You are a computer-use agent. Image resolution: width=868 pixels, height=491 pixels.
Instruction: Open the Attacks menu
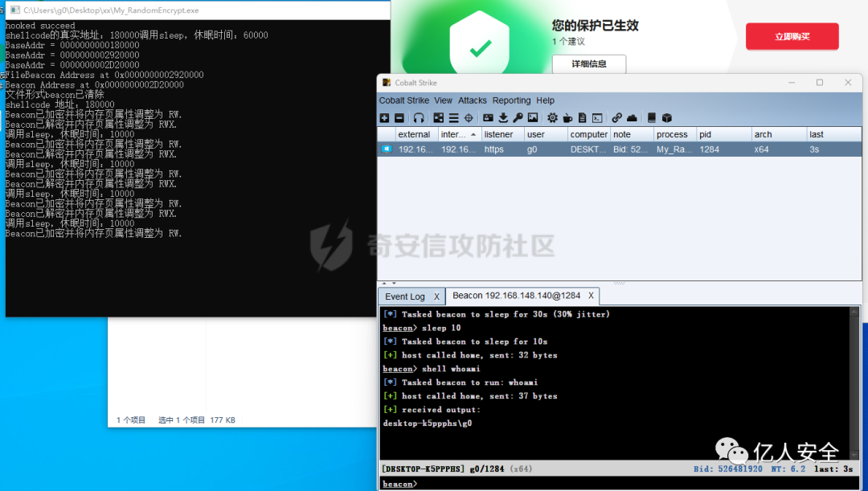click(473, 100)
